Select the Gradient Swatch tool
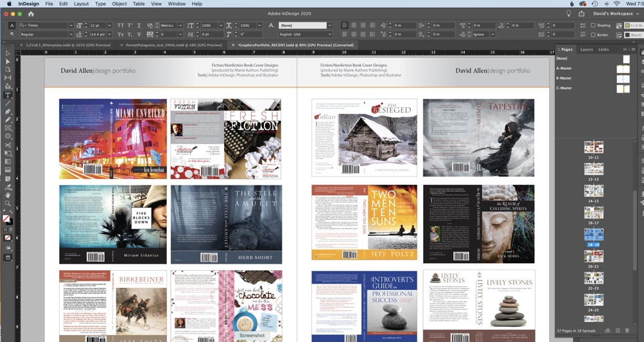644x342 pixels. click(x=8, y=161)
